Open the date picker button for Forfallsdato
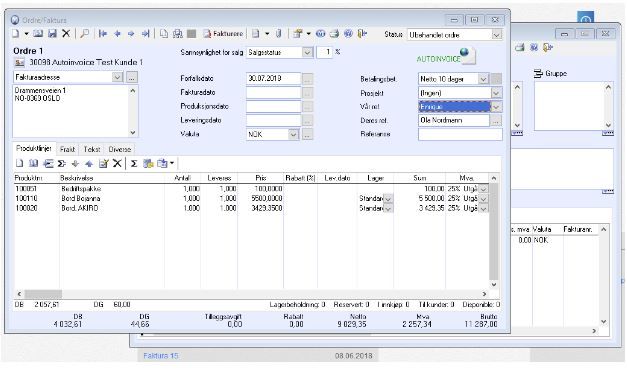The image size is (627, 386). pos(307,79)
